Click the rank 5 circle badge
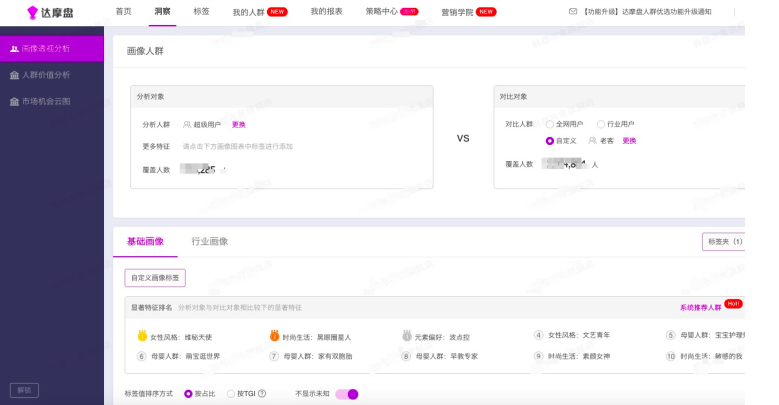 [671, 335]
